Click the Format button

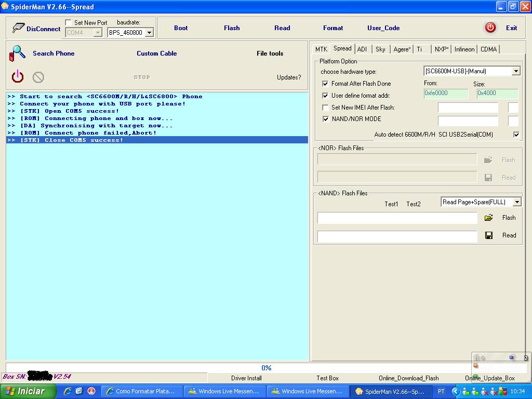click(x=333, y=28)
